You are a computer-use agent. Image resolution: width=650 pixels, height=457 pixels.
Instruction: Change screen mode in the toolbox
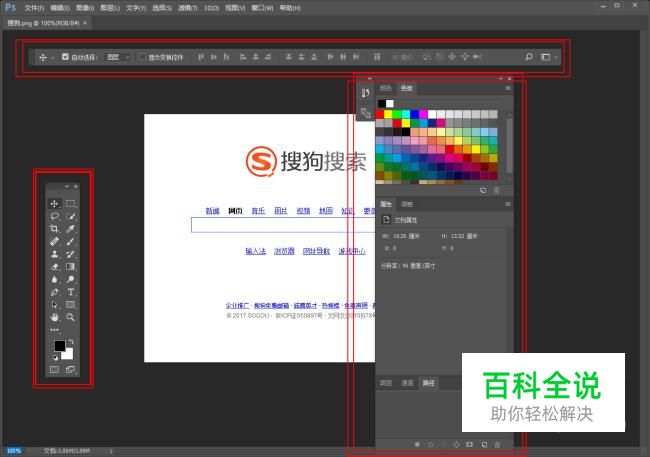click(70, 369)
